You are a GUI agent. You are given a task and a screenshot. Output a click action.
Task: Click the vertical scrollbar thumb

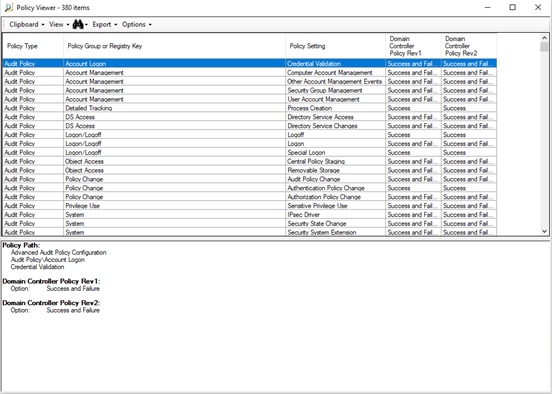pos(544,47)
